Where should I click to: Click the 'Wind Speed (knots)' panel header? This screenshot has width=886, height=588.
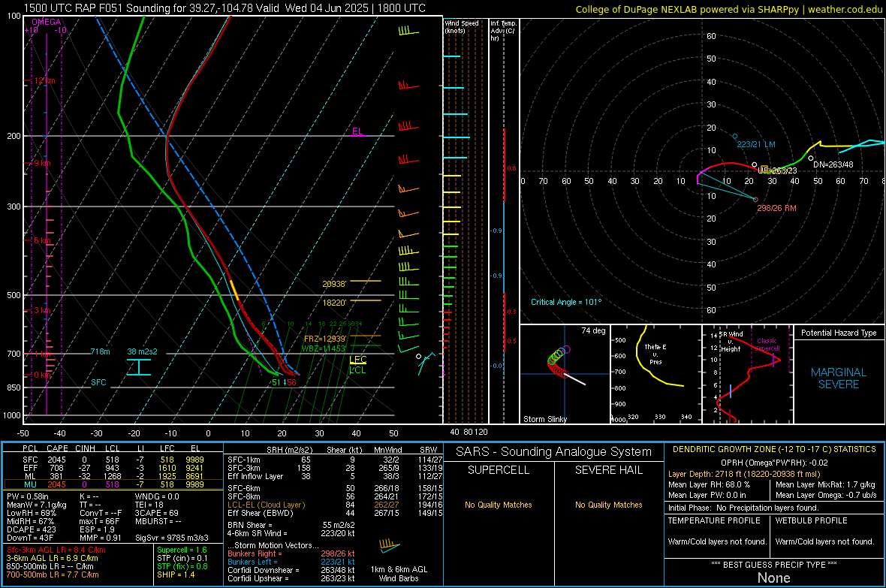tap(462, 26)
